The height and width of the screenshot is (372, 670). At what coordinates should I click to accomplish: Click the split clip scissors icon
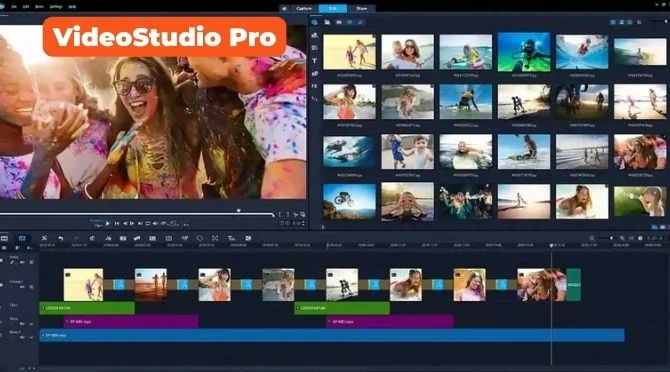[x=295, y=215]
